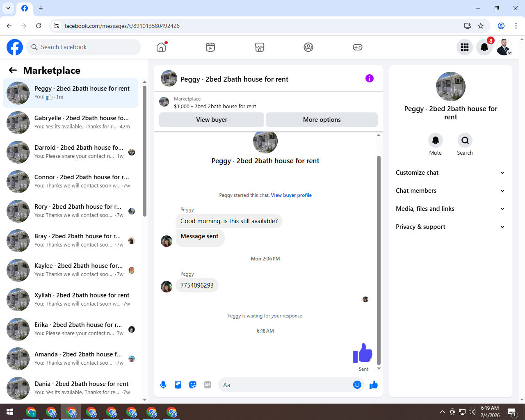Click View buyer button
This screenshot has height=420, width=525.
tap(212, 120)
